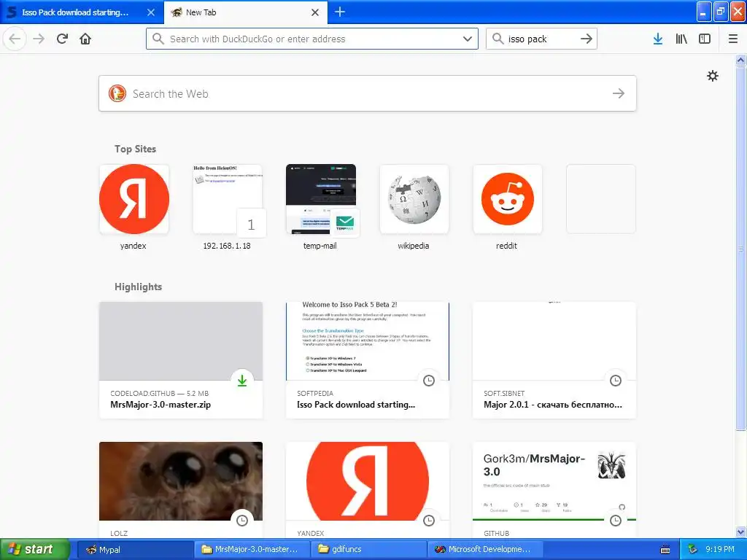Open a new tab with plus button
Screen dimensions: 747x560
click(340, 12)
